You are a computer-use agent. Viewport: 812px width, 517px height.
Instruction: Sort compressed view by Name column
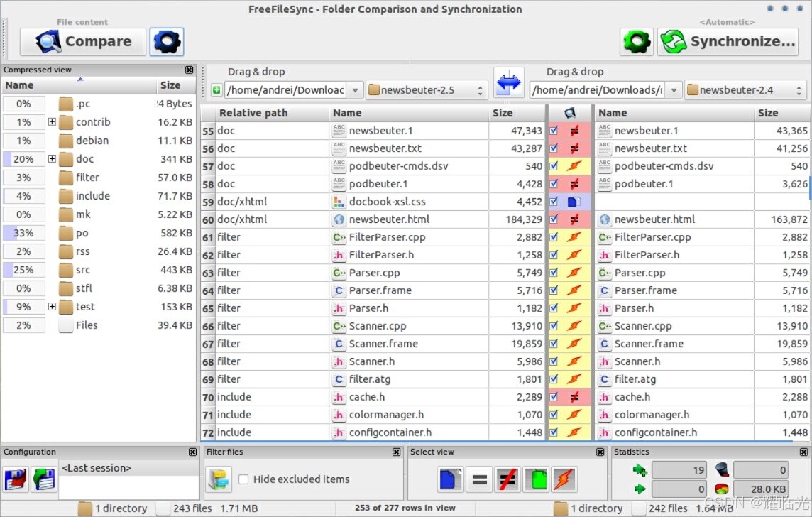click(79, 85)
